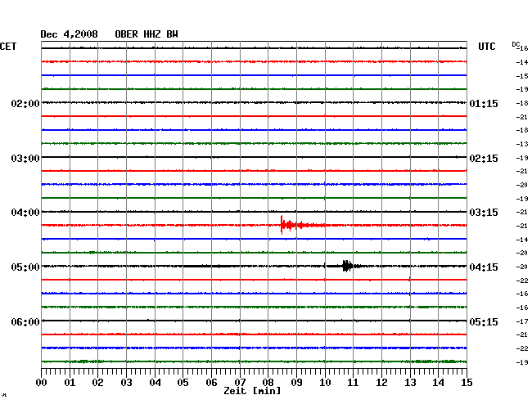The image size is (532, 404).
Task: Click minute tick label "01"
Action: click(70, 383)
